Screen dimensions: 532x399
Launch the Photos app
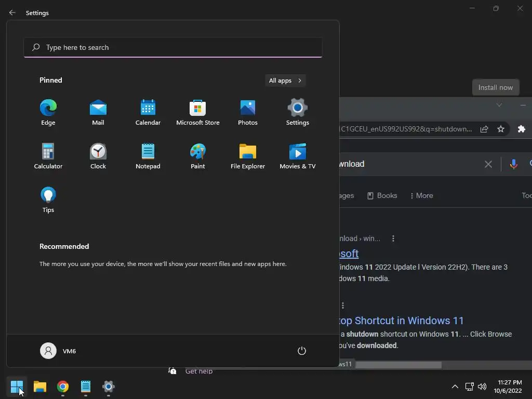(248, 112)
